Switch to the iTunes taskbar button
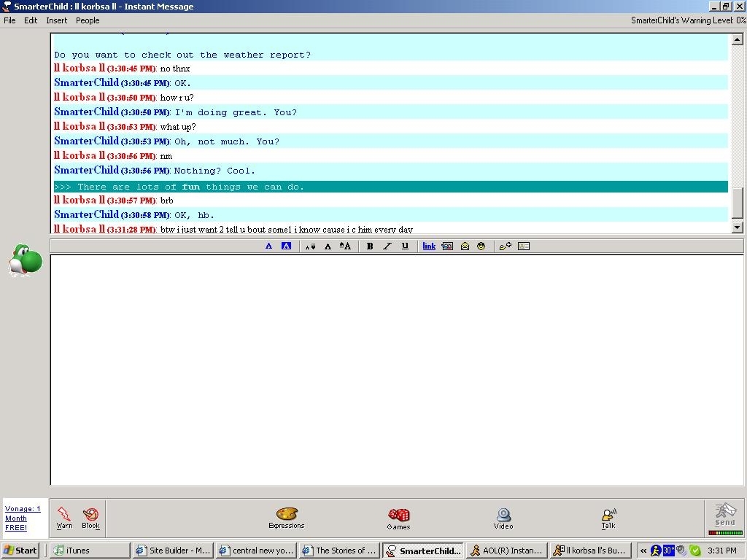 [90, 551]
